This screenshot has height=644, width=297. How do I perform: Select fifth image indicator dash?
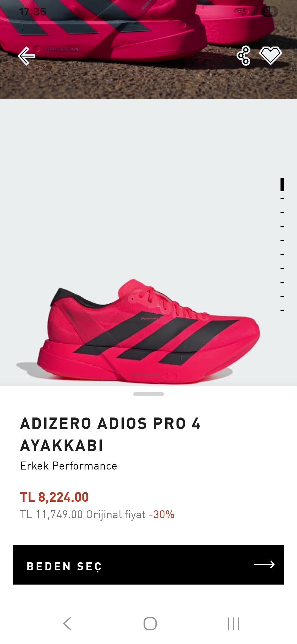(282, 240)
